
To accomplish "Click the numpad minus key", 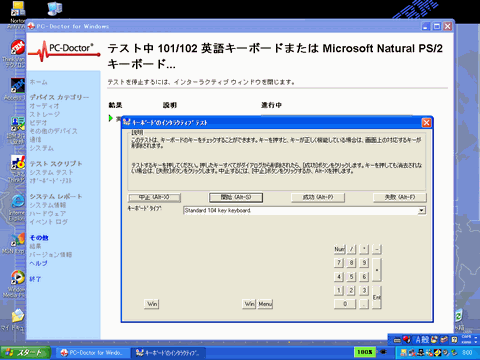I will click(x=377, y=249).
